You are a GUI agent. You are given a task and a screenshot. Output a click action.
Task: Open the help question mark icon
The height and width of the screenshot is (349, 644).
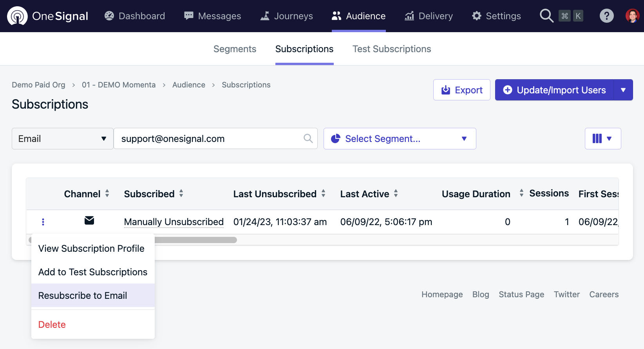click(x=606, y=16)
